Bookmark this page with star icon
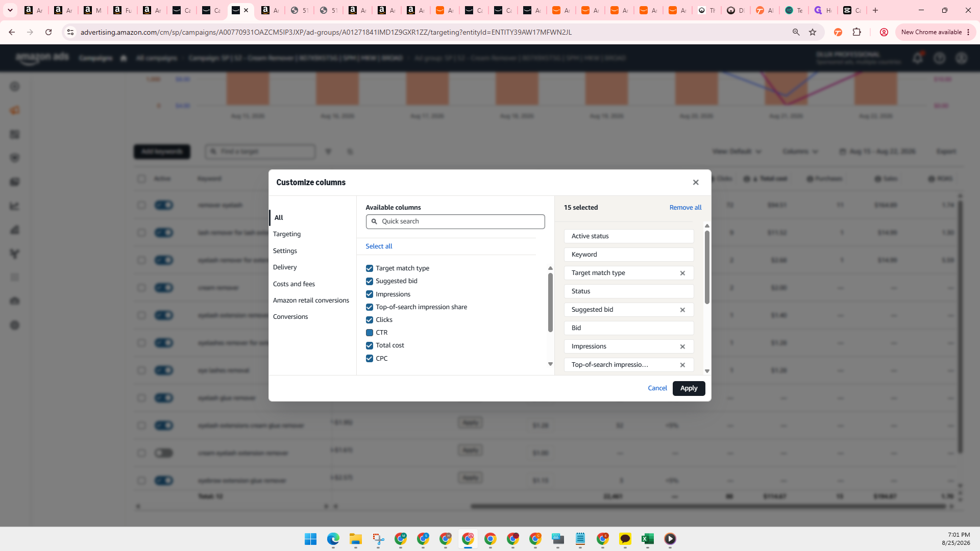980x551 pixels. point(813,32)
